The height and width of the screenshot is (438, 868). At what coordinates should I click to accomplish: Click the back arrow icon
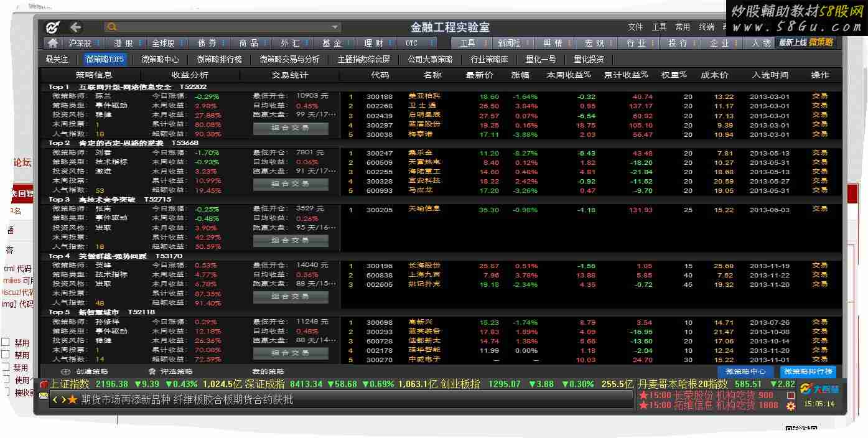coord(75,27)
